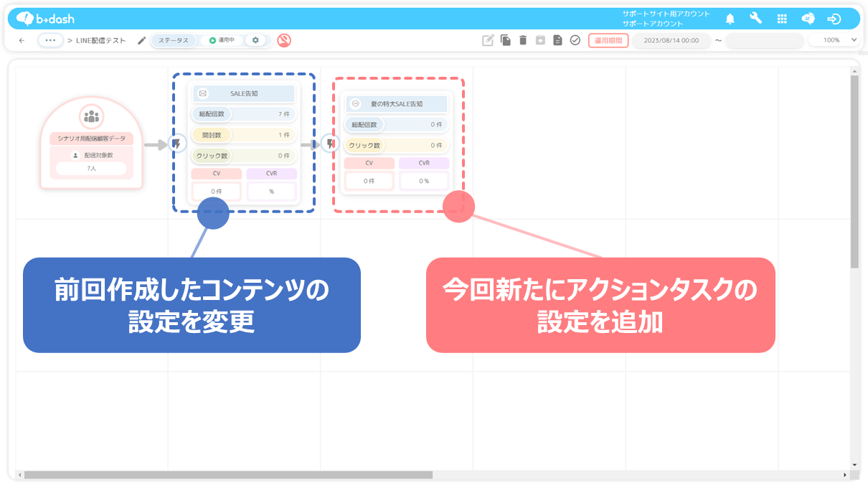Click the 開封数 row

point(244,134)
